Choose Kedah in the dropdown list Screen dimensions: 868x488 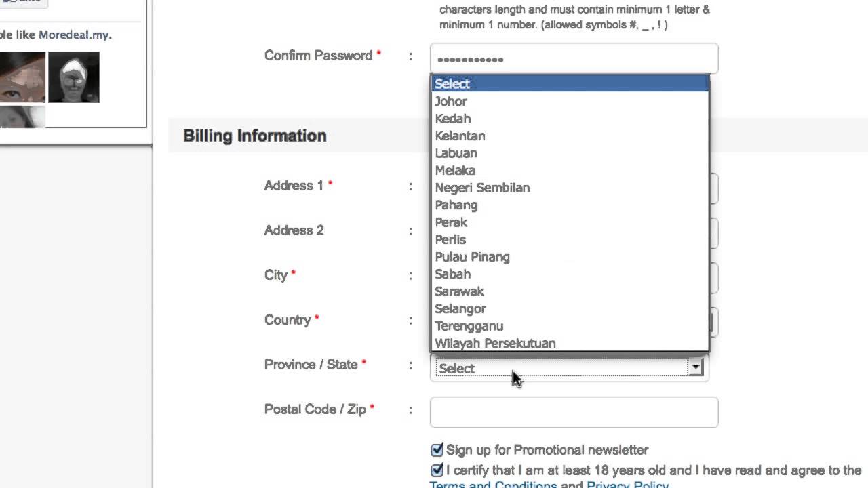[452, 119]
